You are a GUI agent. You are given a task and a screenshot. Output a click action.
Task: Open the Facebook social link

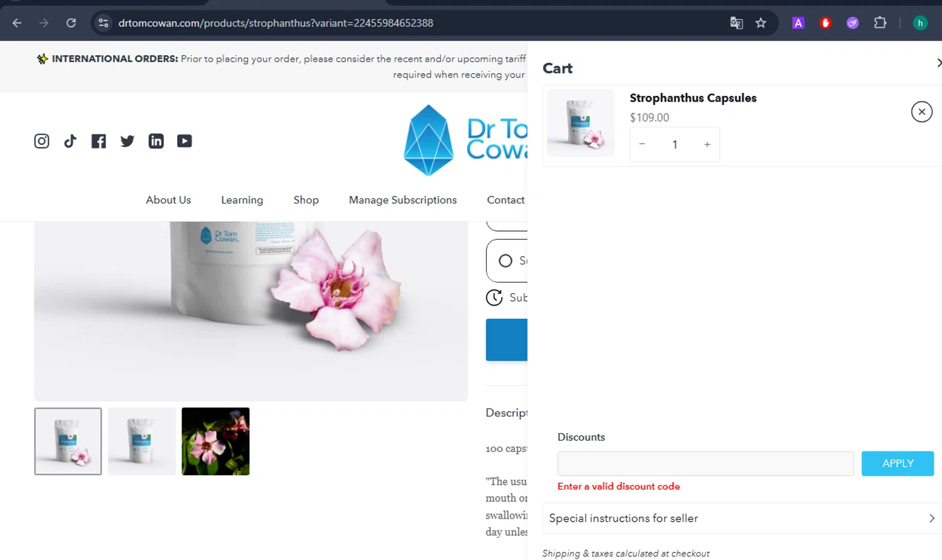99,141
